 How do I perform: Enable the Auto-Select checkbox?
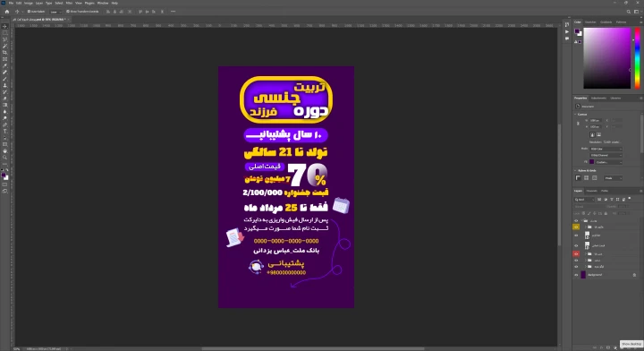point(29,12)
